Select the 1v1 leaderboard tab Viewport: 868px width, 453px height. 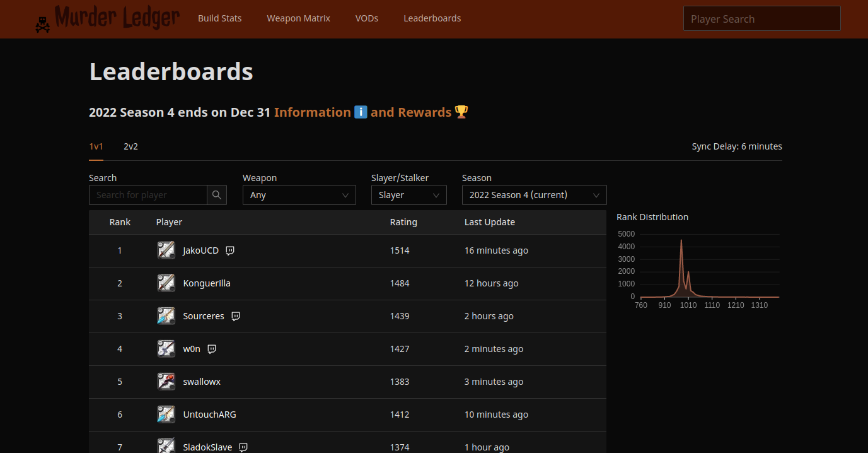coord(96,146)
